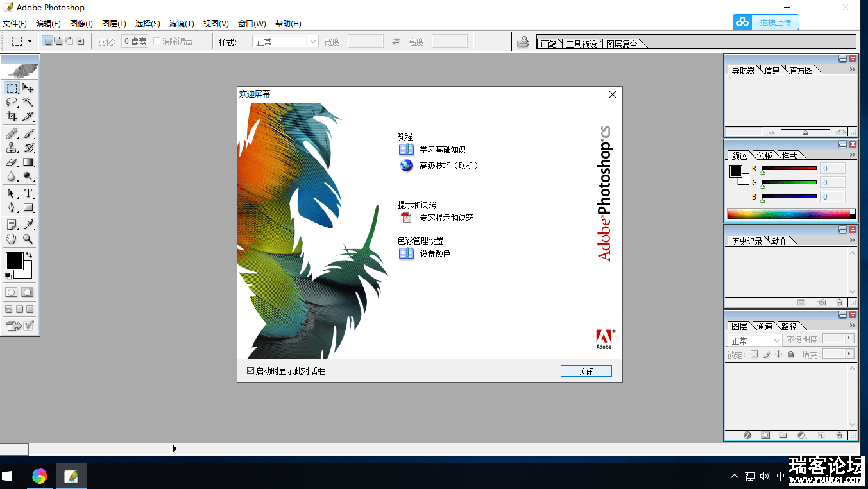
Task: Expand the Color panel menu chevron
Action: (853, 155)
